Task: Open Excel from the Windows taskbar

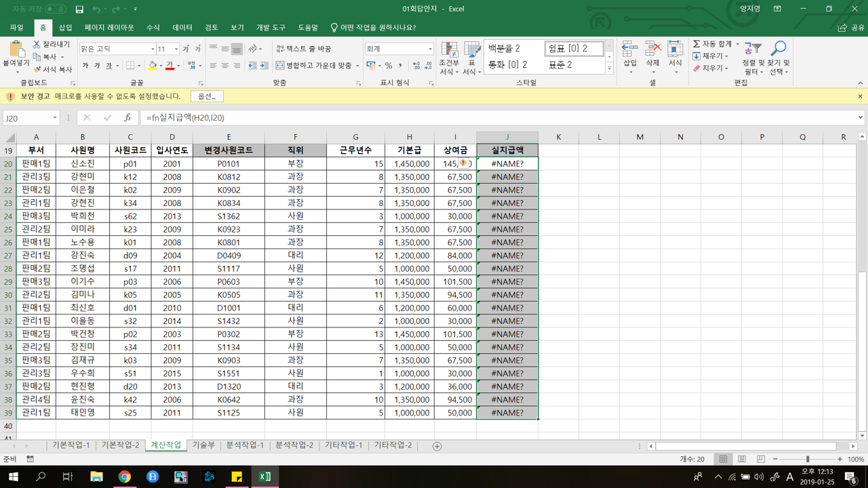Action: pos(264,476)
